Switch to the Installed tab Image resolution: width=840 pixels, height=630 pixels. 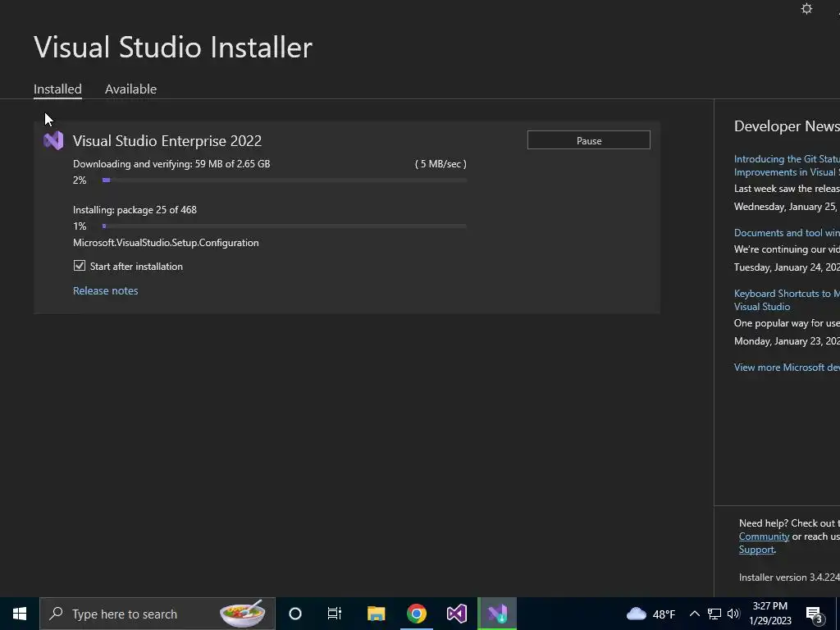[57, 89]
